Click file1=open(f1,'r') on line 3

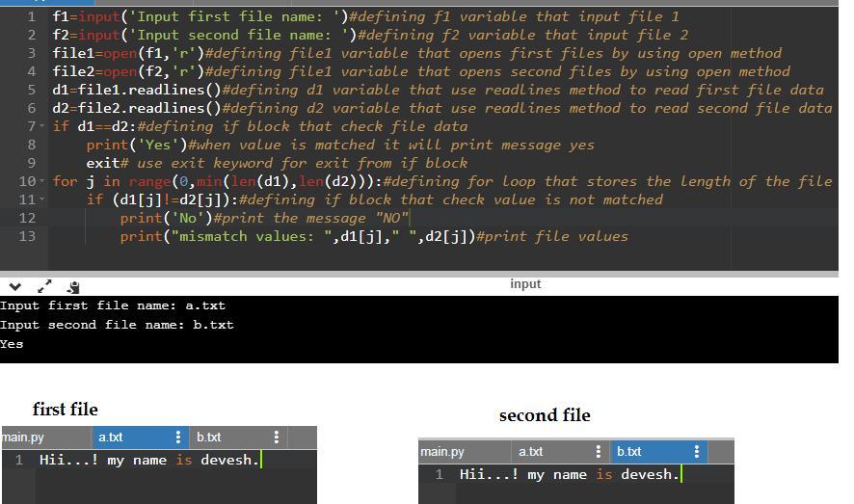click(x=128, y=53)
